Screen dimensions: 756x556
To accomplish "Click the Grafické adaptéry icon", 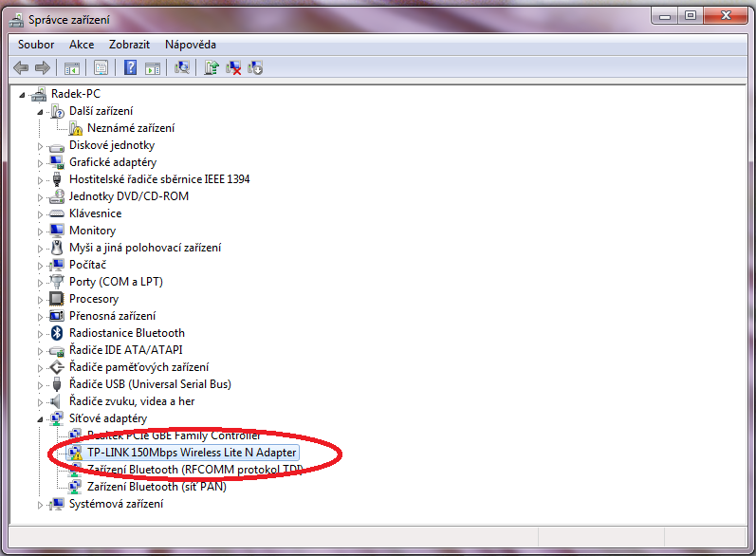I will point(57,162).
